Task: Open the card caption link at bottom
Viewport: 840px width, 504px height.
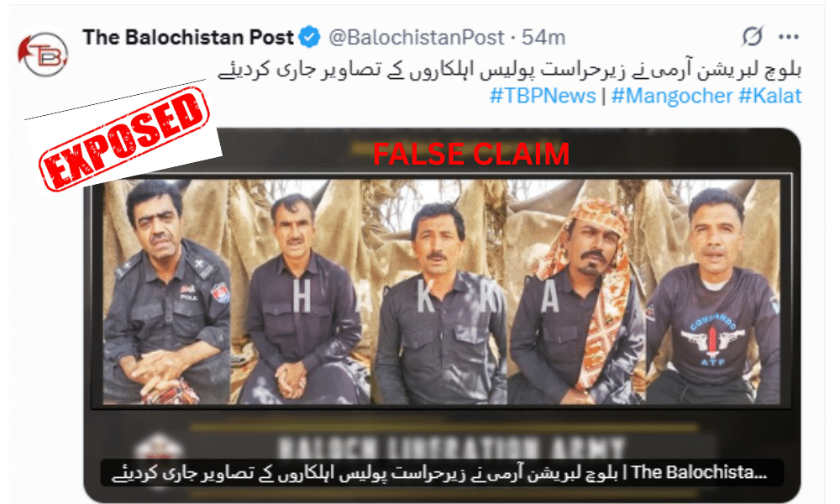Action: [x=442, y=472]
